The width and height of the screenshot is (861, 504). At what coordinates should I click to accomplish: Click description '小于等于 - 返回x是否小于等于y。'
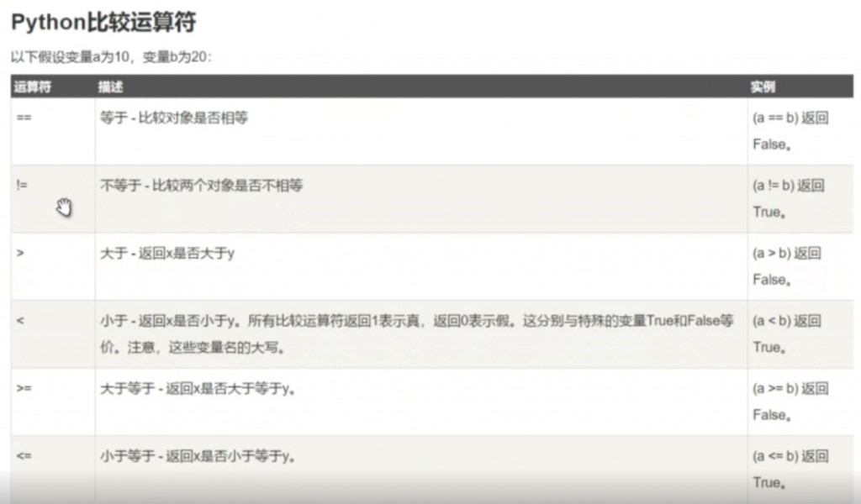tap(198, 456)
